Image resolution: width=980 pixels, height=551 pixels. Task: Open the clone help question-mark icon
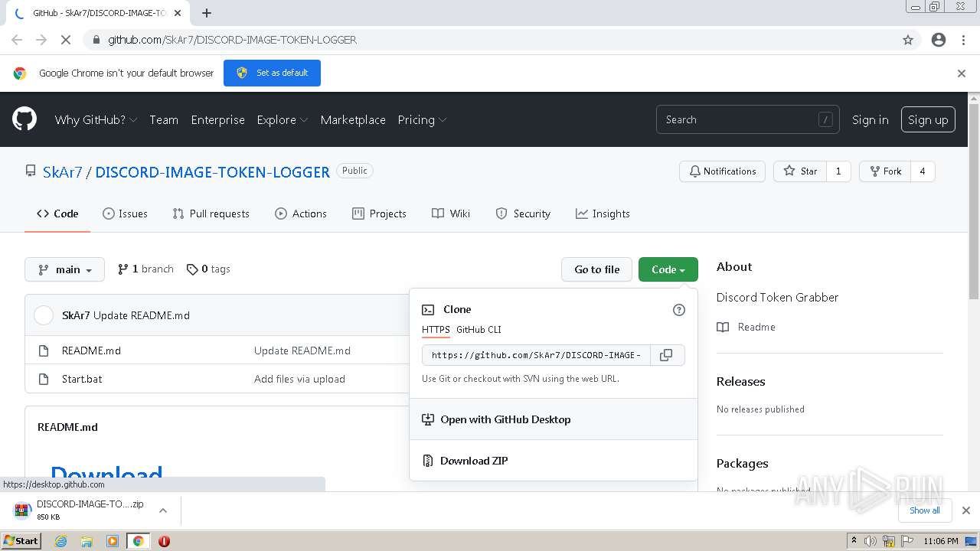click(678, 310)
